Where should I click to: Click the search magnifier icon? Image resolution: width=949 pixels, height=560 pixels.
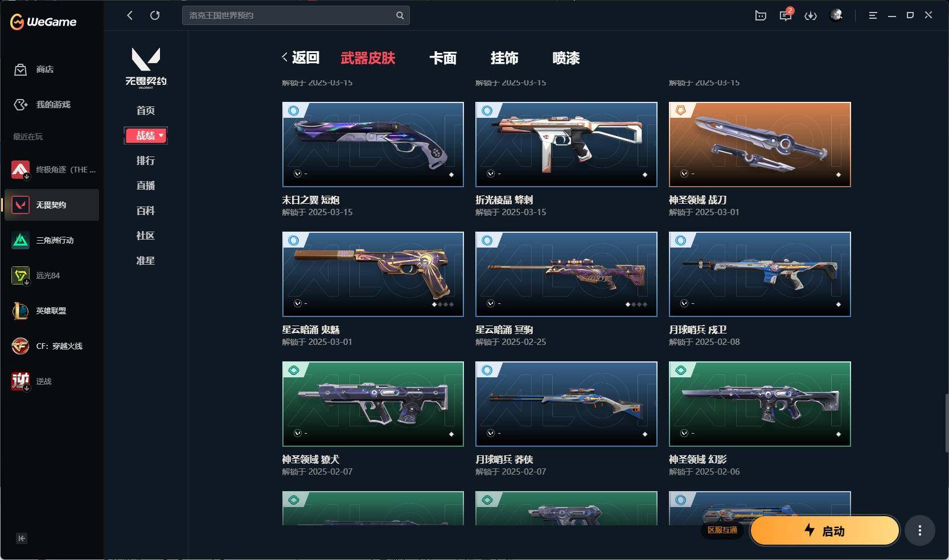click(400, 15)
